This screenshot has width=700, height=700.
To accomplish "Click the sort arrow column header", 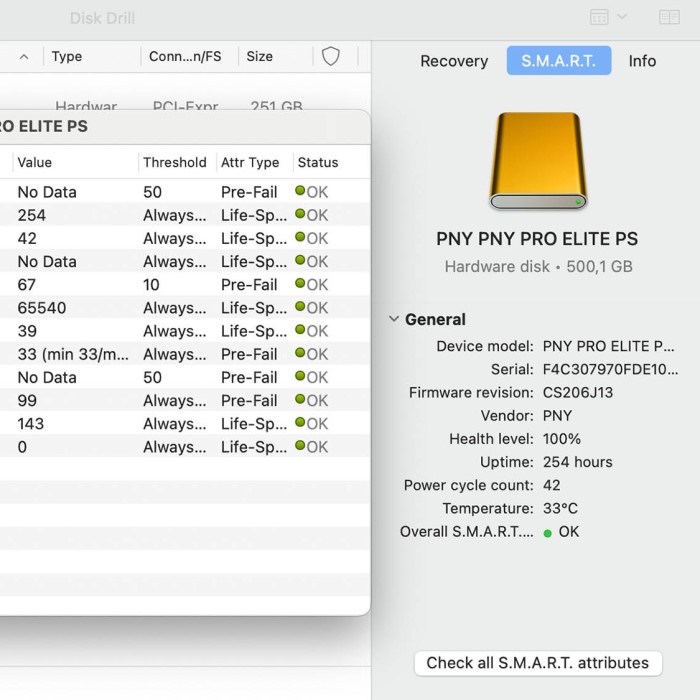I will pos(24,57).
